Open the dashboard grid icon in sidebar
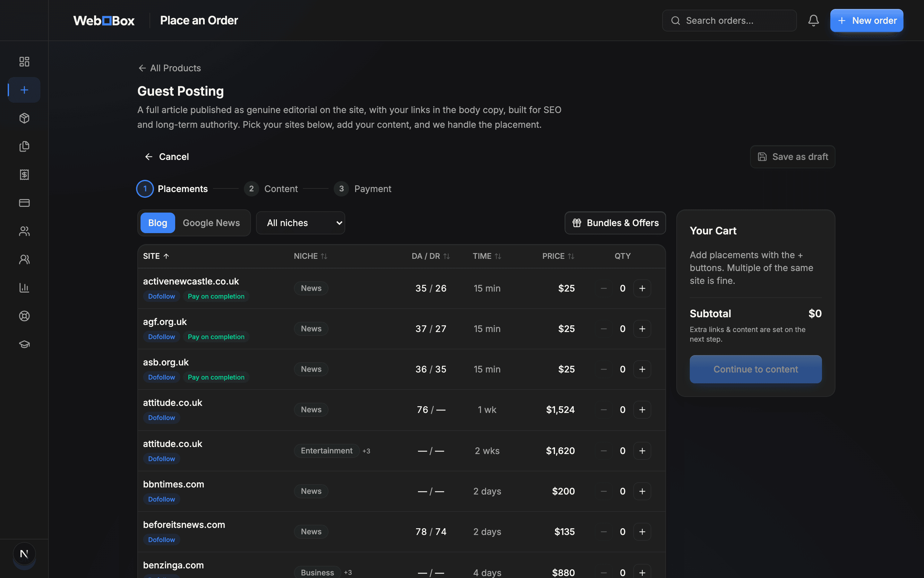This screenshot has width=924, height=578. click(x=24, y=62)
